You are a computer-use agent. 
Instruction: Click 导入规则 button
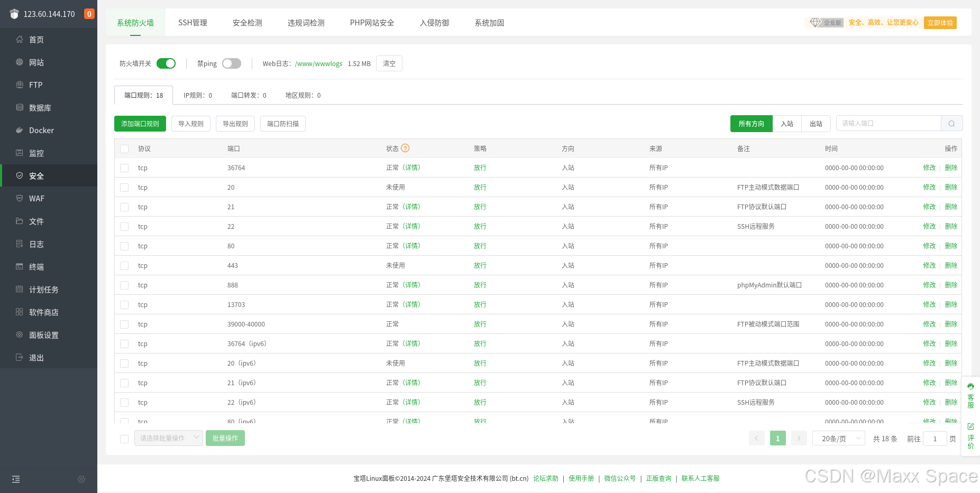tap(191, 124)
